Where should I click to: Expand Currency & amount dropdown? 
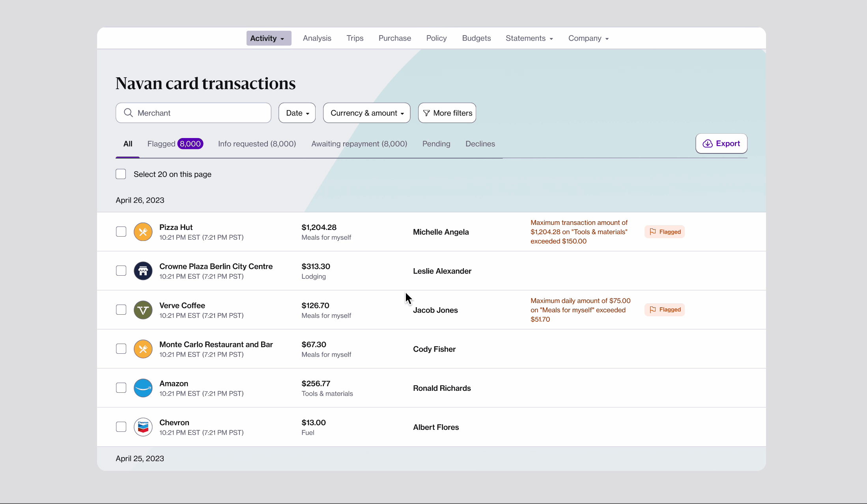pyautogui.click(x=366, y=113)
